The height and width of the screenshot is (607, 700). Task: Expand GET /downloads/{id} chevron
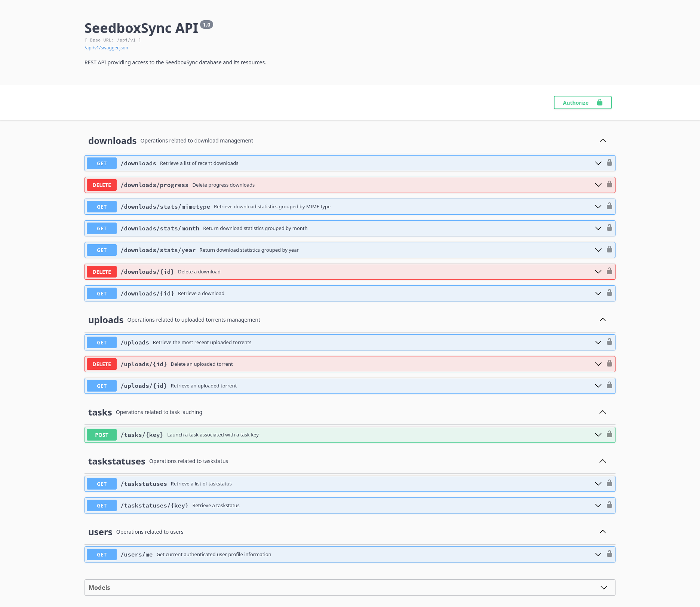(598, 294)
